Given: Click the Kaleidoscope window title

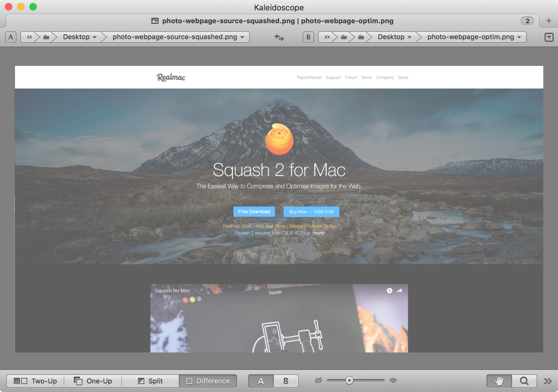Looking at the screenshot, I should pos(279,7).
